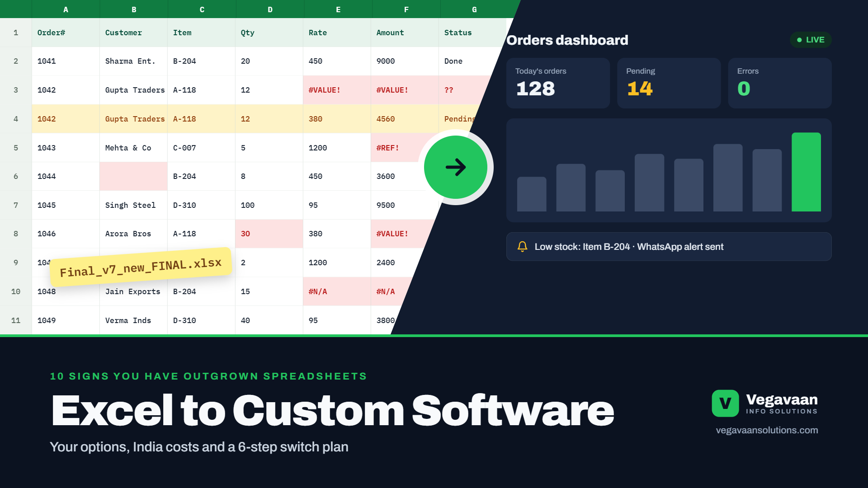Select column D header

[x=270, y=9]
